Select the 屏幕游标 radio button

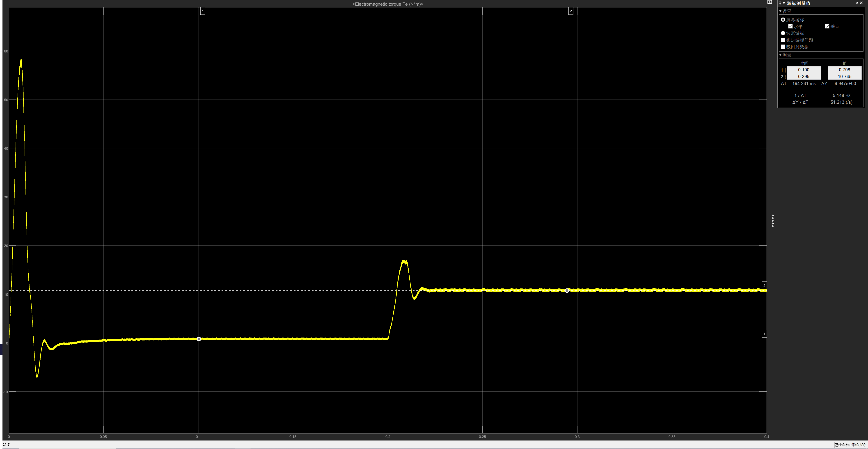click(783, 20)
